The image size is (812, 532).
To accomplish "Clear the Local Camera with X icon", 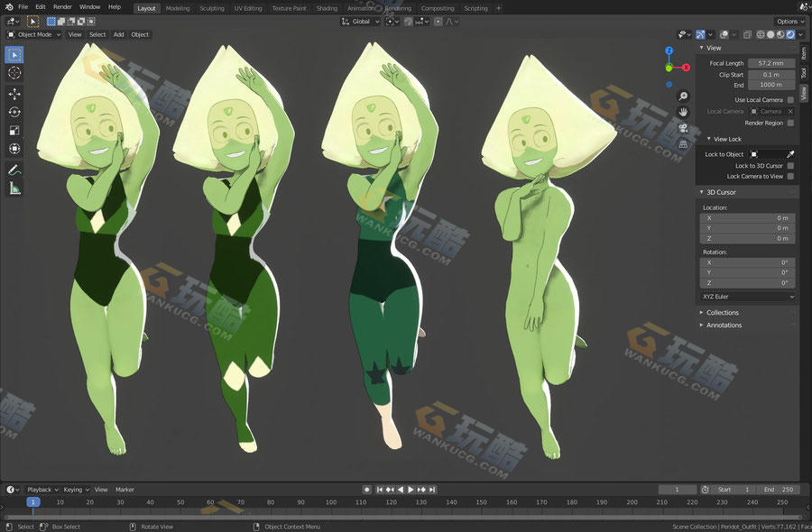I will pos(790,111).
